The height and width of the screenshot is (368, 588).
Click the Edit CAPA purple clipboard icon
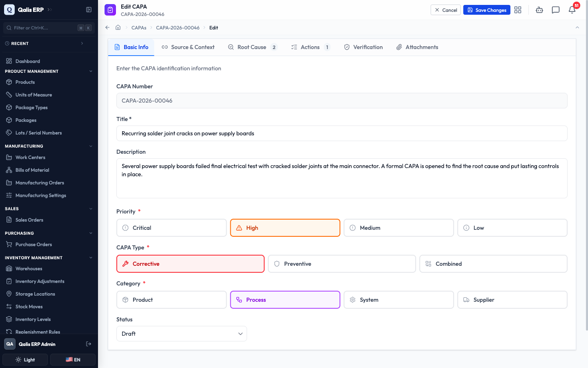tap(110, 10)
